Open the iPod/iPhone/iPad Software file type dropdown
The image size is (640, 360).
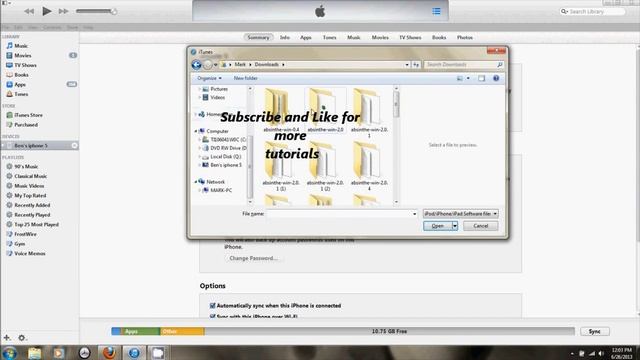pos(460,214)
